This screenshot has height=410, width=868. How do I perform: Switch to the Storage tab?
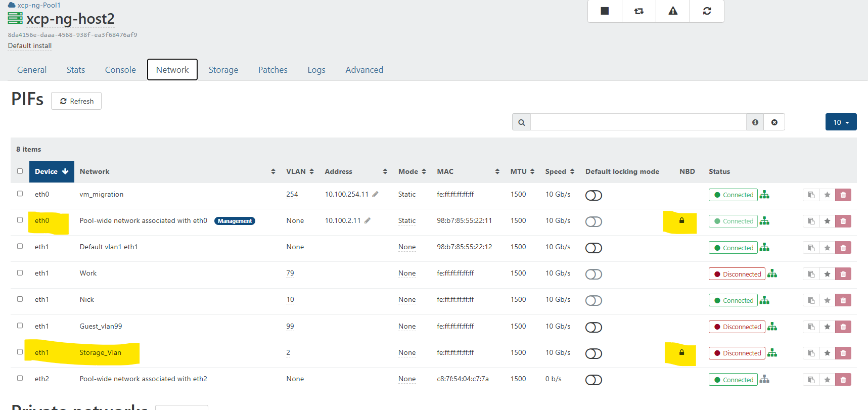(x=223, y=70)
